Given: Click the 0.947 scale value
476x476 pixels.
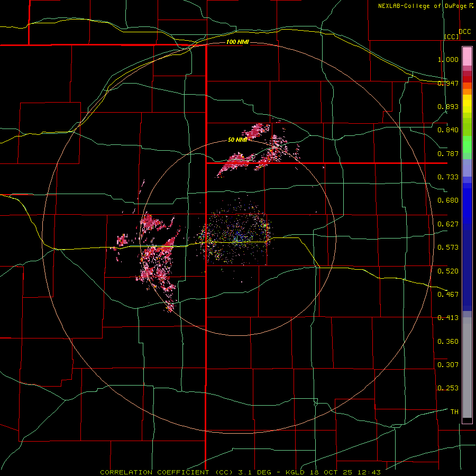Looking at the screenshot, I should click(448, 83).
